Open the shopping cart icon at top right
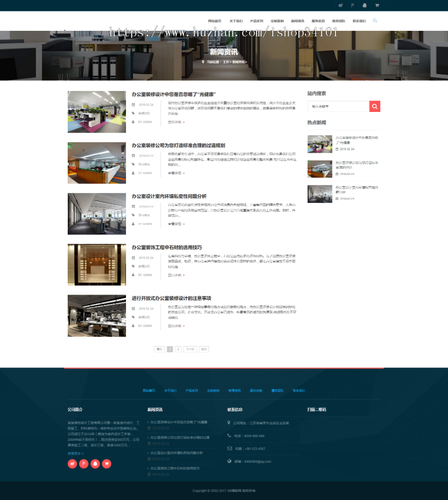Screen dimensions: 448x500 coord(377,5)
